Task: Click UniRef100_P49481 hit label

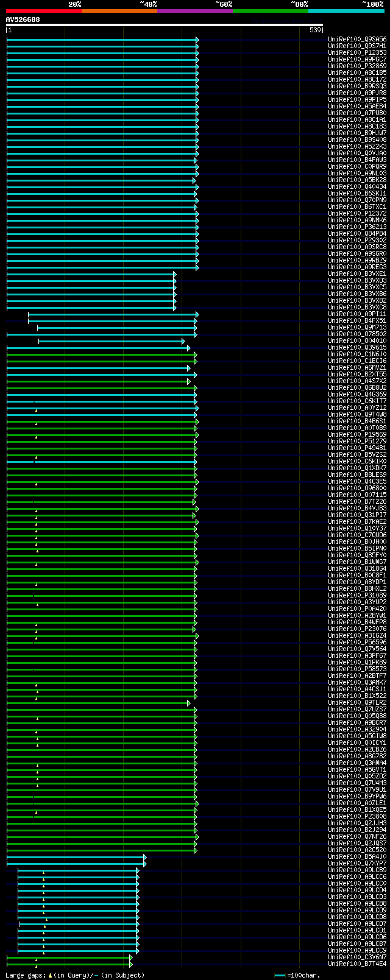Action: tap(357, 448)
